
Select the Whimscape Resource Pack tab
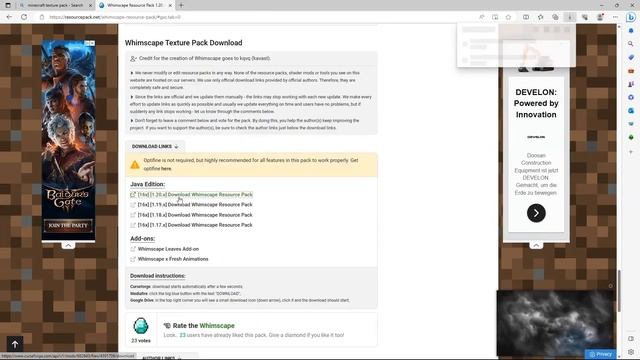[135, 5]
